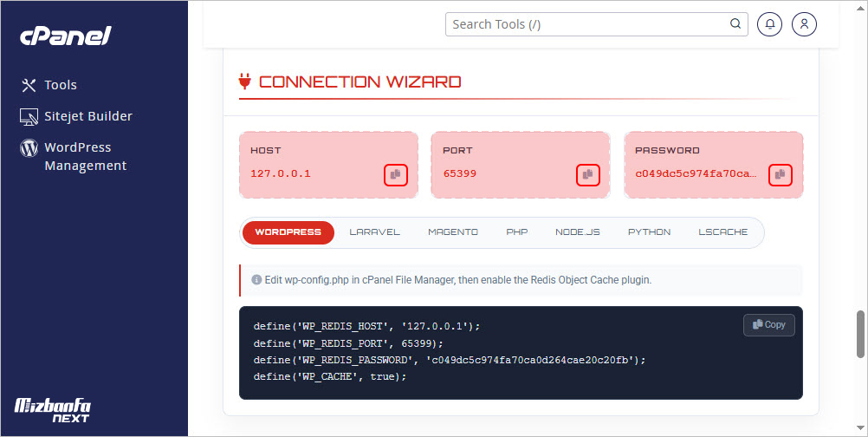868x437 pixels.
Task: Click the CONNECTION WIZARD heading
Action: tap(360, 82)
